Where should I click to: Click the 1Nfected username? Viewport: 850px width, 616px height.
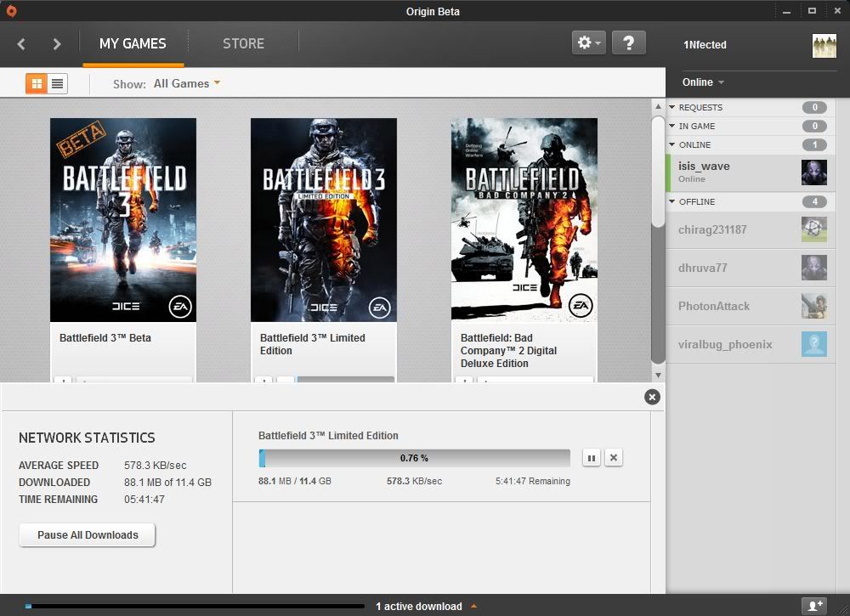tap(705, 45)
